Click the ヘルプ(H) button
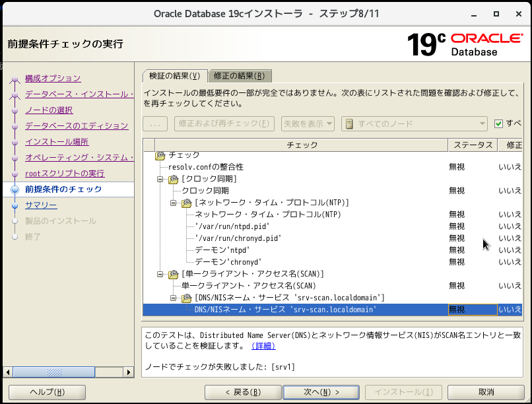Screen dimensions: 532x404 (47, 392)
